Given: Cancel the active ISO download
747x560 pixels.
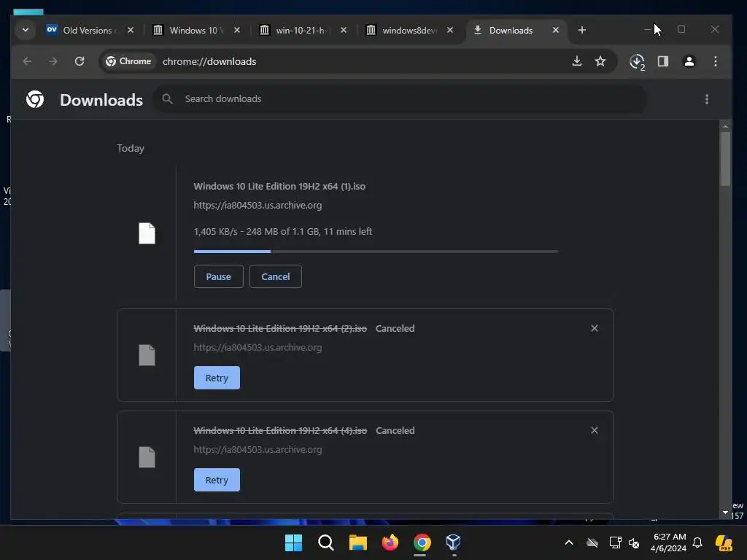Looking at the screenshot, I should click(275, 276).
